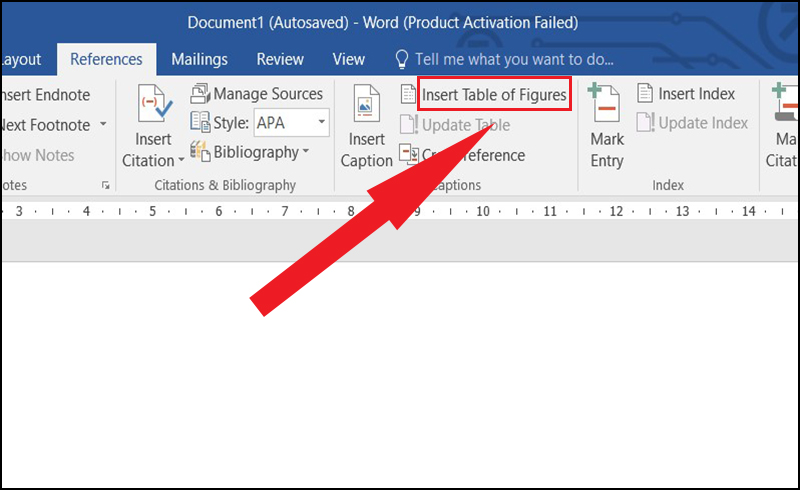Click the Insert Index icon
Screen dimensions: 800x490
click(x=645, y=93)
